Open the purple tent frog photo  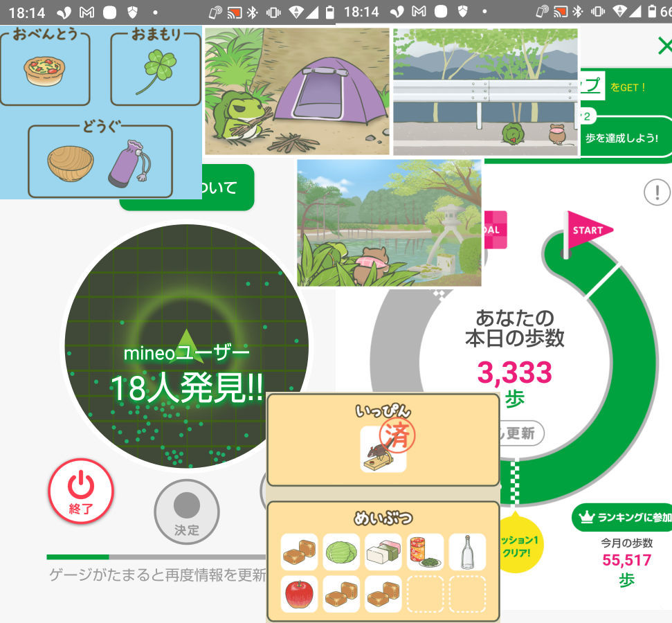[x=297, y=91]
